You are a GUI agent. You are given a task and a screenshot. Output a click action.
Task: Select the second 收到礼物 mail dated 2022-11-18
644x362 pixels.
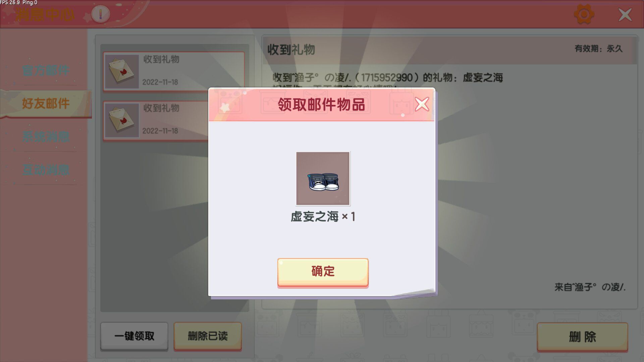[x=156, y=121]
